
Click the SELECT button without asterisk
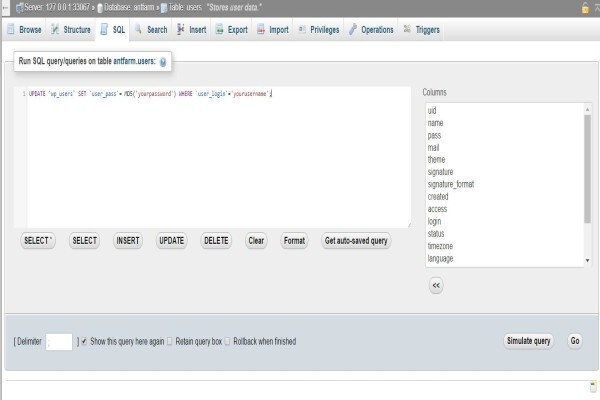coord(85,241)
